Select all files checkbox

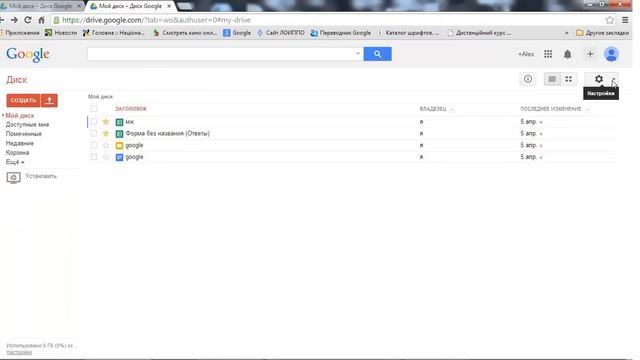94,109
